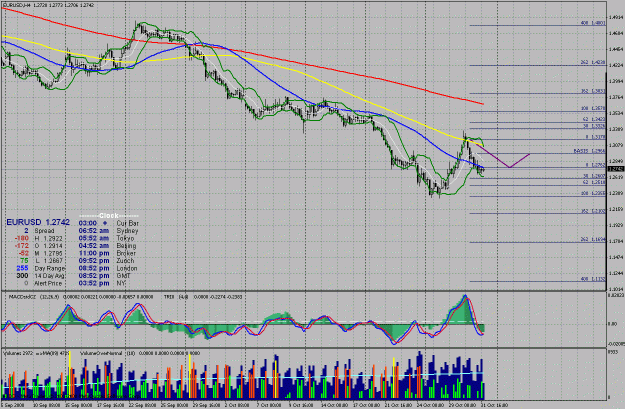The width and height of the screenshot is (625, 409).
Task: Click the 06:52 am Sydney time
Action: click(94, 231)
